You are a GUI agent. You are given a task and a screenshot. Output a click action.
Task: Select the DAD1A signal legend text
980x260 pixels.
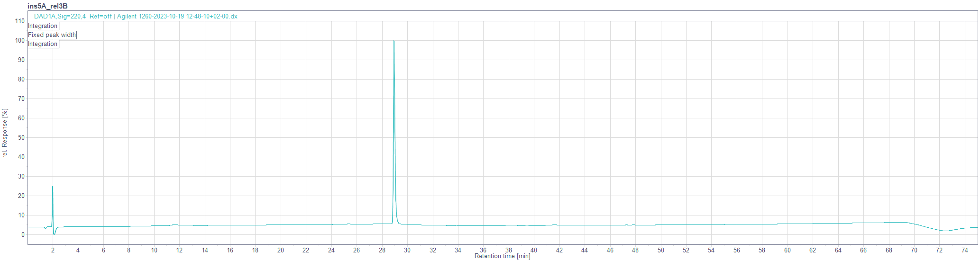136,16
